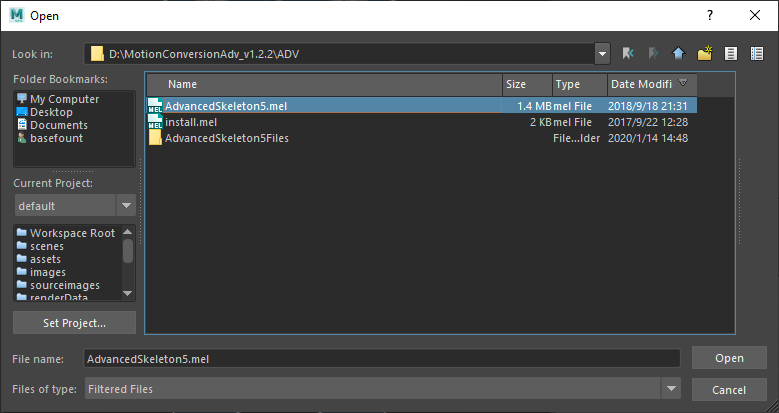This screenshot has width=779, height=413.
Task: Select the default current project field
Action: [x=66, y=205]
